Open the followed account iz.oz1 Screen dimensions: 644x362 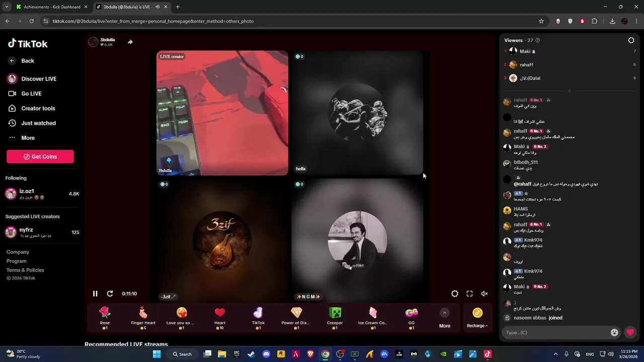(42, 194)
